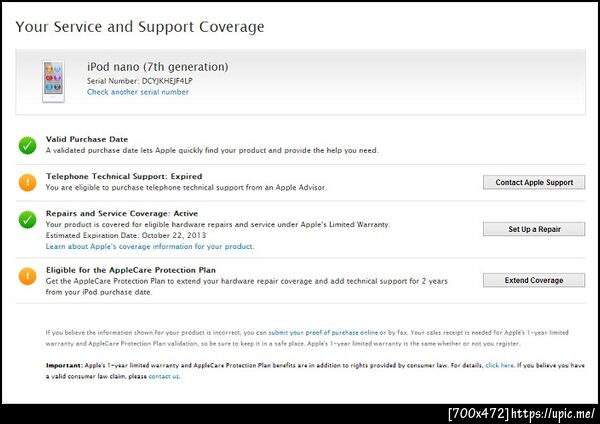The width and height of the screenshot is (600, 424).
Task: Open Learn about Apple's coverage information link
Action: pos(150,246)
